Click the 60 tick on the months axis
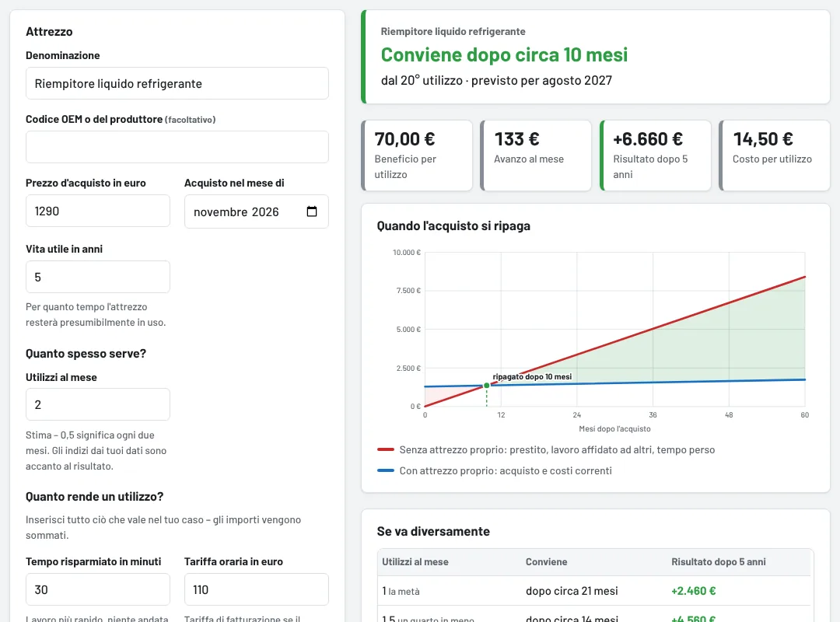The image size is (840, 622). tap(805, 415)
